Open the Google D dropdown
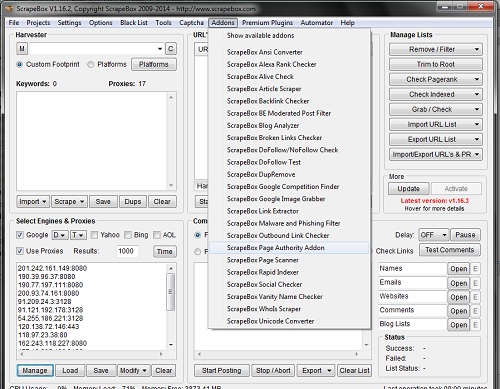The width and height of the screenshot is (500, 389). pyautogui.click(x=60, y=235)
